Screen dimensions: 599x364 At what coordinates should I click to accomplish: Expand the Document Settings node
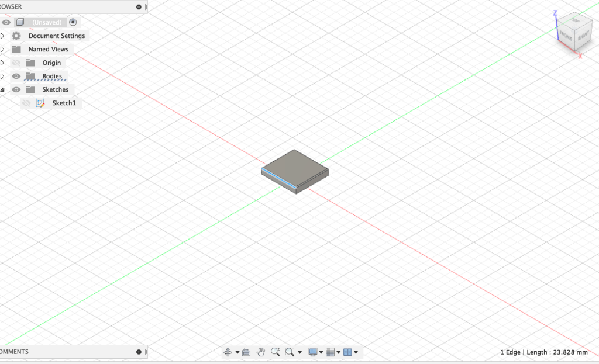pyautogui.click(x=3, y=36)
